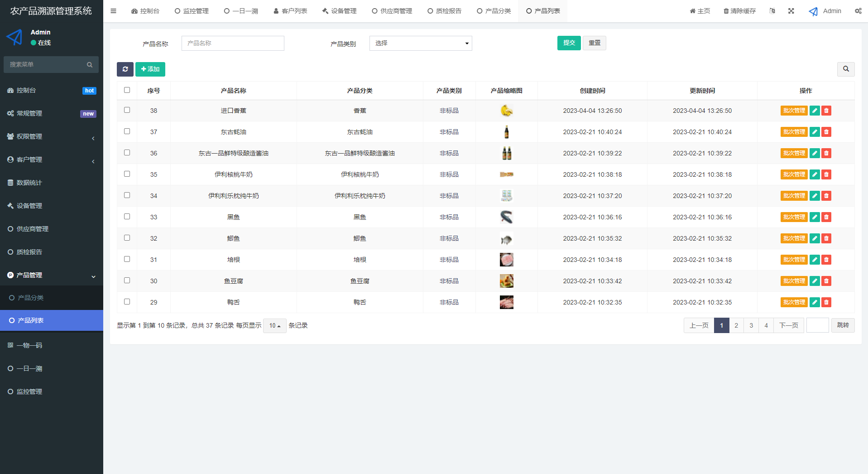Check the checkbox for row 35 伊利核桃牛奶
The image size is (868, 474).
click(127, 174)
